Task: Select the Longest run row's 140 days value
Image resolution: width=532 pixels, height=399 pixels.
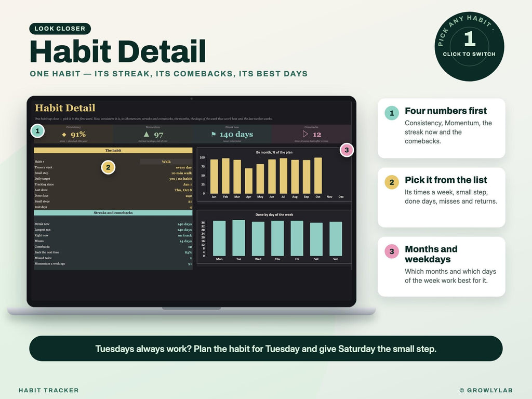Action: 184,230
